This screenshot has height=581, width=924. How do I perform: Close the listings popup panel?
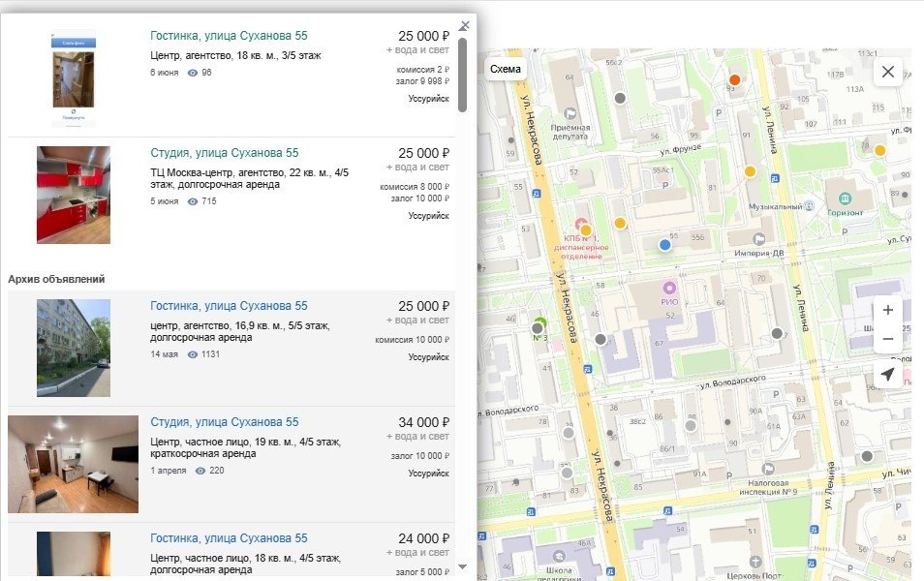(x=465, y=25)
